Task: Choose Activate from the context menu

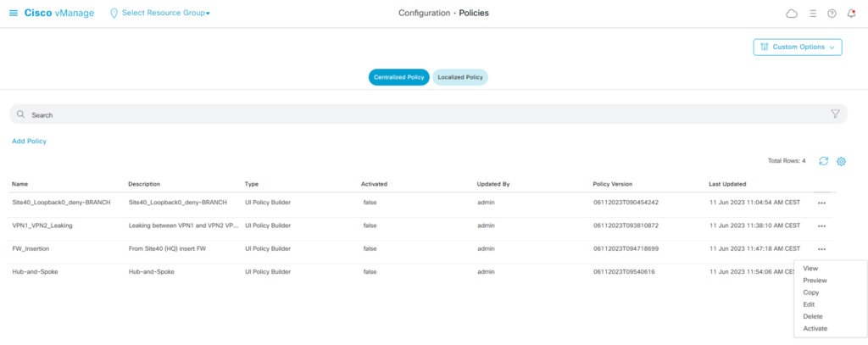Action: tap(815, 328)
